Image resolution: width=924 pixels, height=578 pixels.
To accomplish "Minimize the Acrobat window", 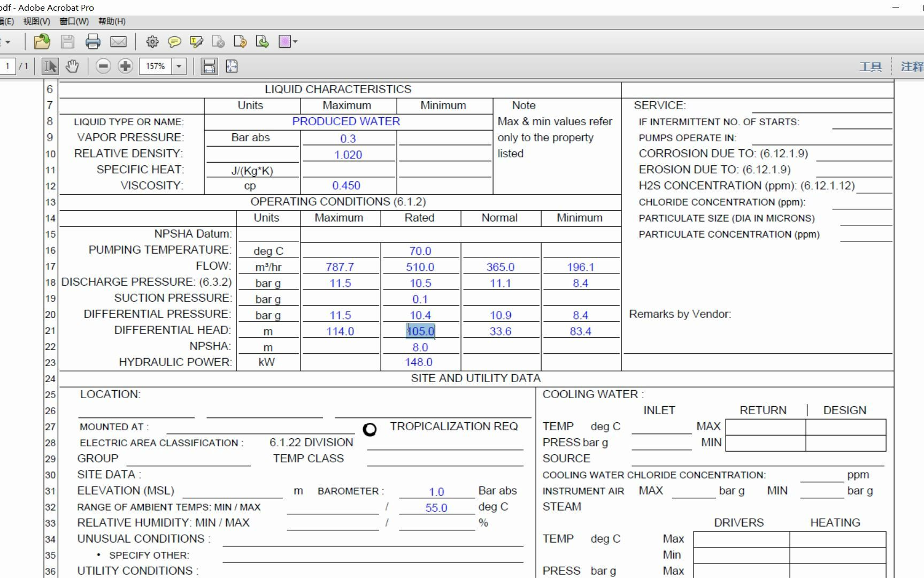I will tap(896, 7).
